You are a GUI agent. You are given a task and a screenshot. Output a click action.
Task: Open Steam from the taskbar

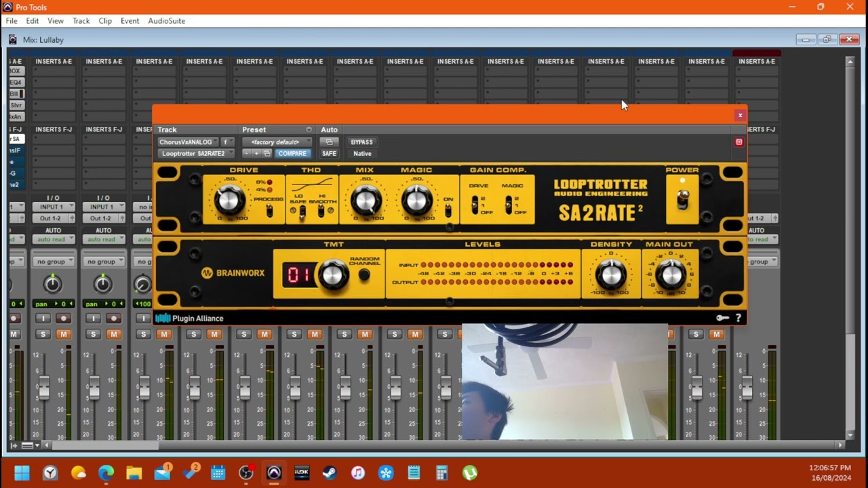(330, 472)
